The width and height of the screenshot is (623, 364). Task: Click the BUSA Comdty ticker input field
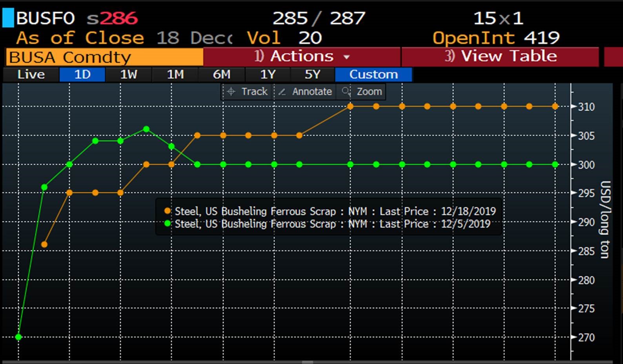pyautogui.click(x=104, y=57)
